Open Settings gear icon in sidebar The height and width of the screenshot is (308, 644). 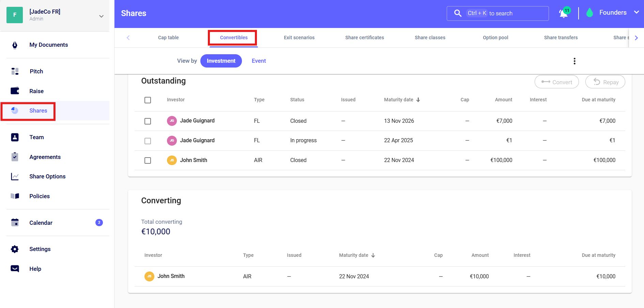click(x=15, y=249)
